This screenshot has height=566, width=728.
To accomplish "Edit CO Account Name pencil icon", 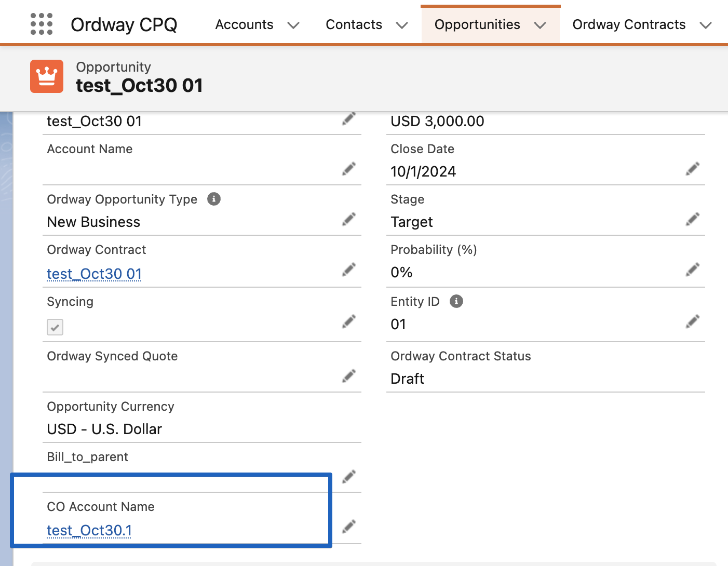I will click(349, 527).
